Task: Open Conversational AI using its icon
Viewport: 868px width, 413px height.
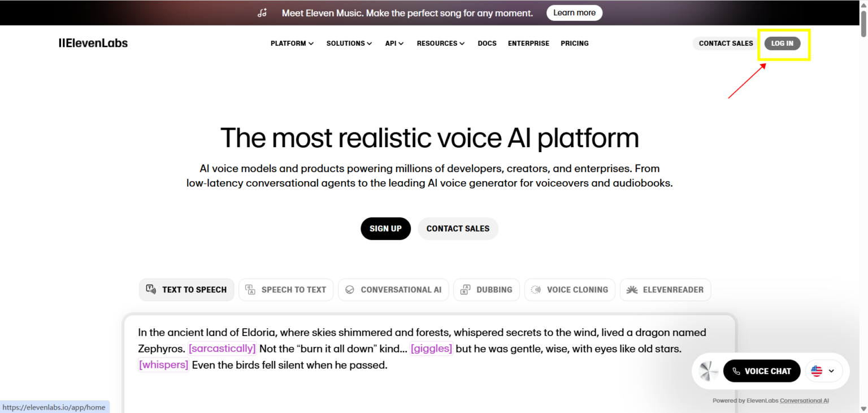Action: pyautogui.click(x=351, y=289)
